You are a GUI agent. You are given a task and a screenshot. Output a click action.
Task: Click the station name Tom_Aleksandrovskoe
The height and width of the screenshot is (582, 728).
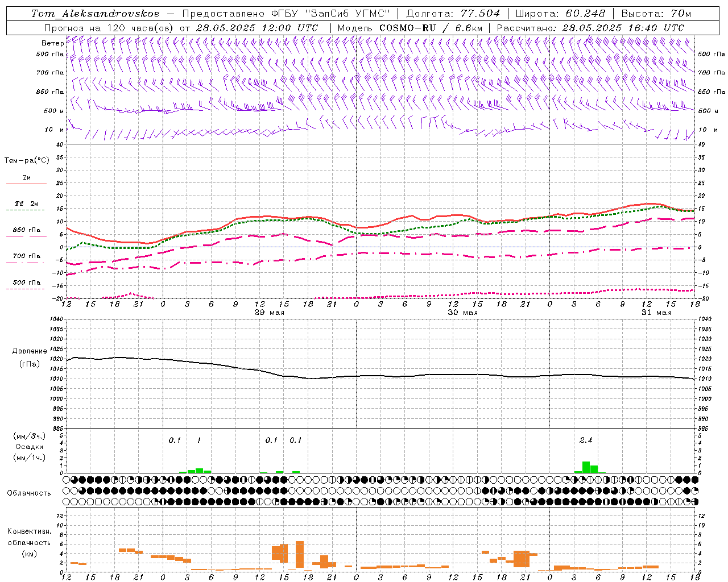(x=96, y=14)
